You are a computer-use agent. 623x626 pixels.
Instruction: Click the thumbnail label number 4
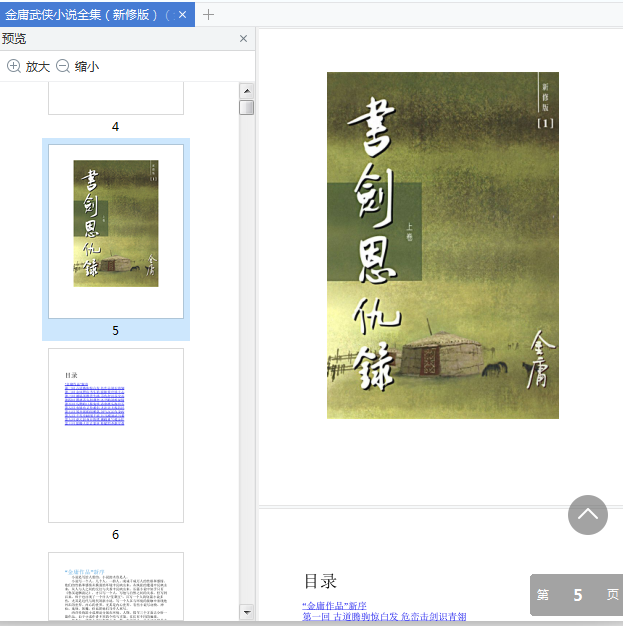(115, 127)
